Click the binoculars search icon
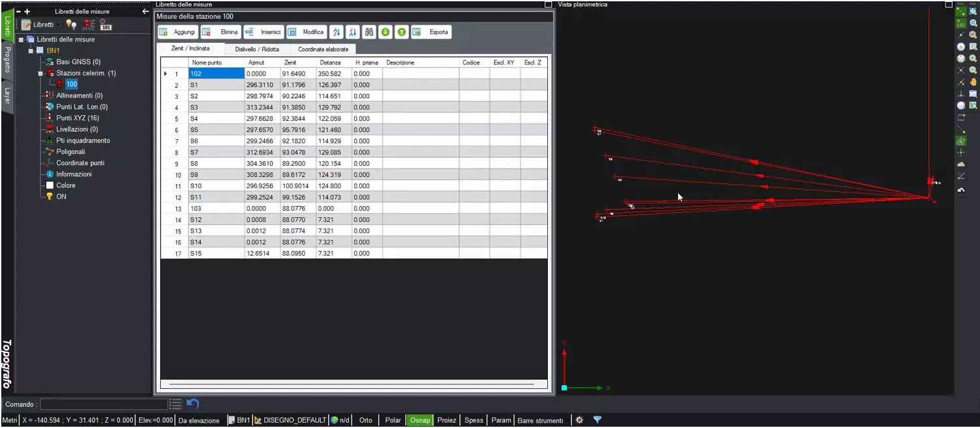This screenshot has height=428, width=980. [x=369, y=32]
